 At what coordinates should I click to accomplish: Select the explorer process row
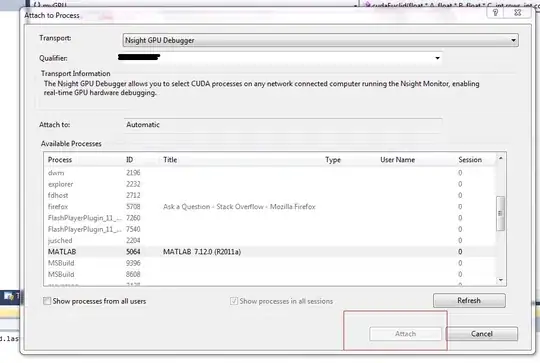[270, 184]
